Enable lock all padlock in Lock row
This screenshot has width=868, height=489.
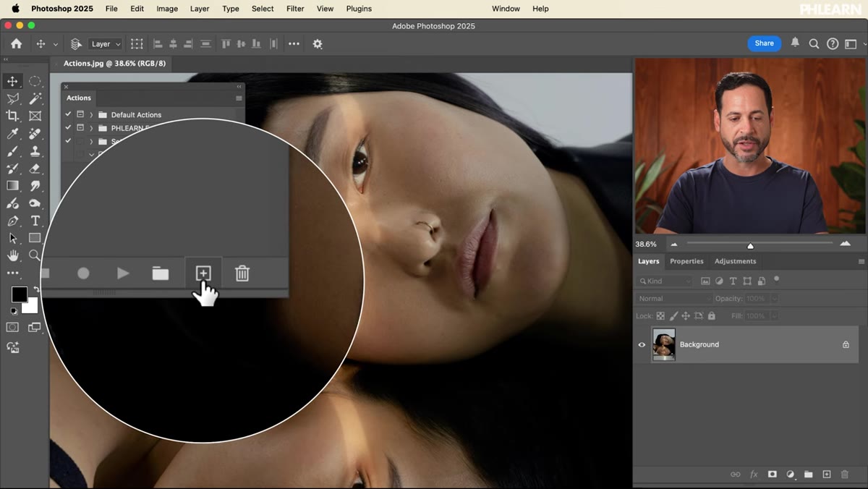click(x=712, y=316)
